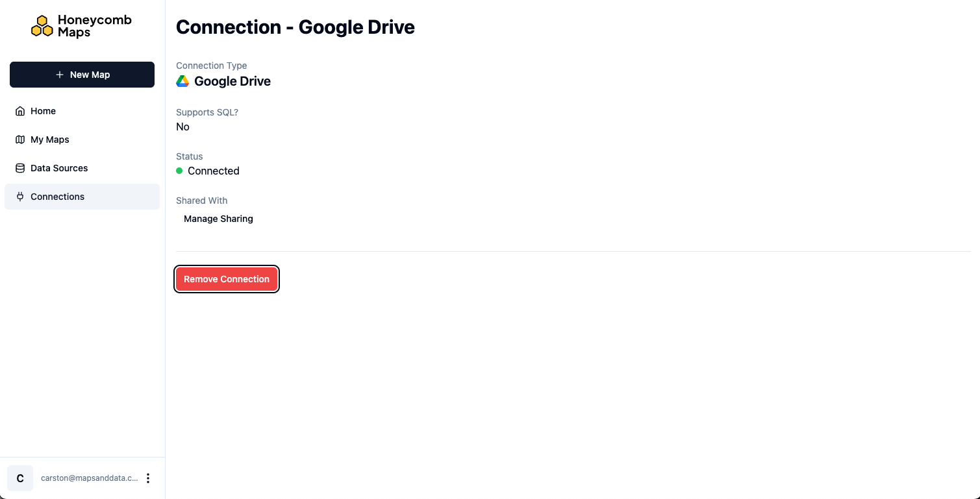The image size is (980, 499).
Task: Click the Google Drive logo icon
Action: 181,80
